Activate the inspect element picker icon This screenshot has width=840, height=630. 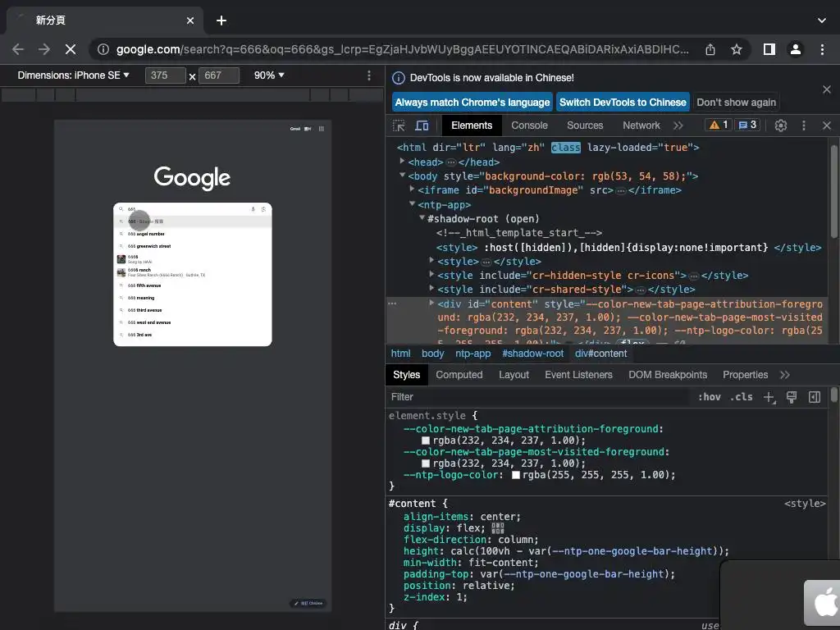(399, 126)
